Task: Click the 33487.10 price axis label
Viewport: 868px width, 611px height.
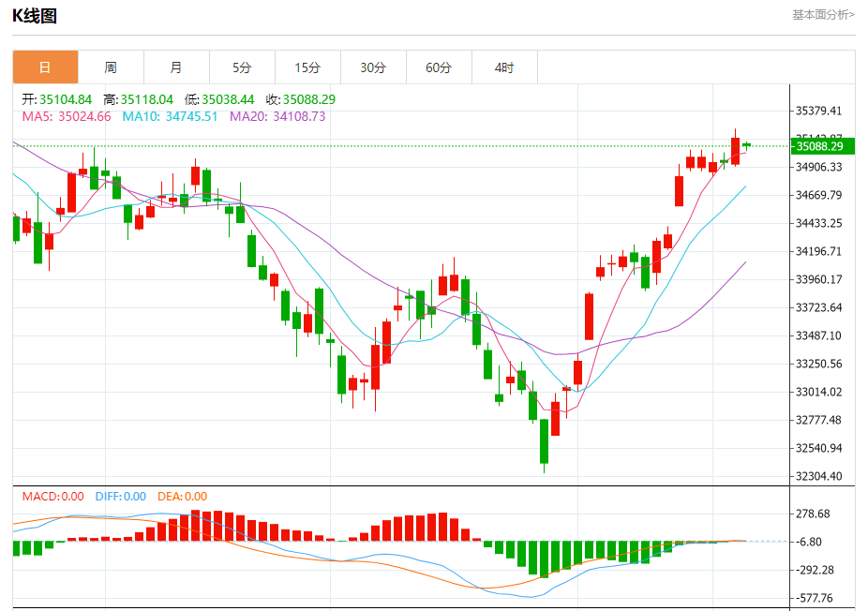Action: tap(818, 335)
